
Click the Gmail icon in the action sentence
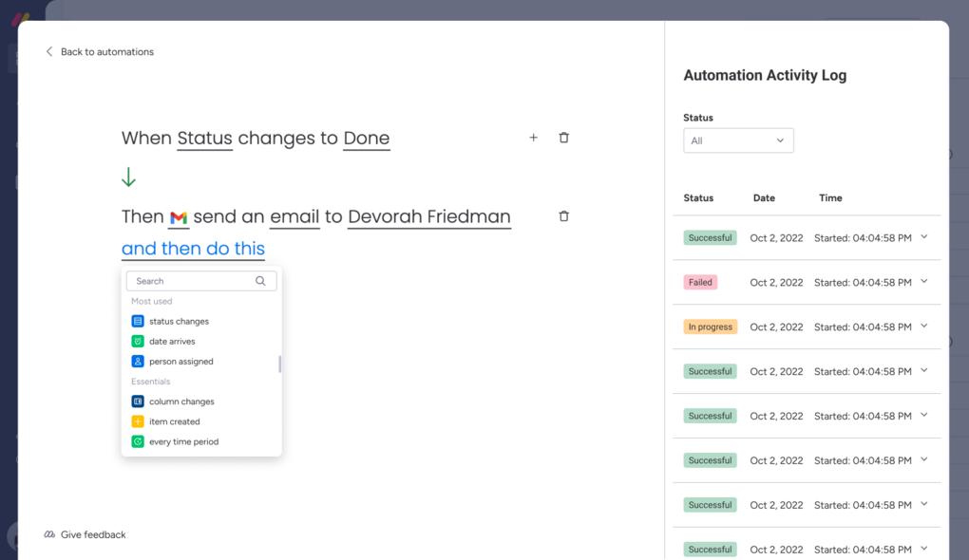tap(179, 217)
